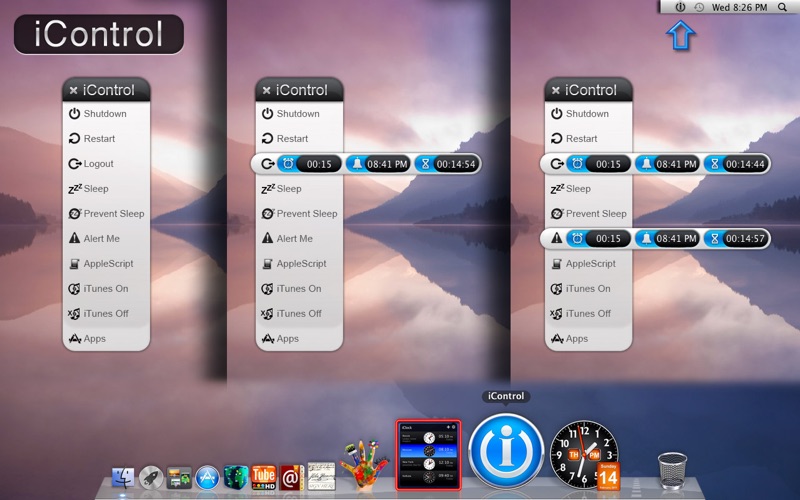Toggle 08:41 PM bell in right panel alert bar
800x500 pixels.
click(667, 238)
